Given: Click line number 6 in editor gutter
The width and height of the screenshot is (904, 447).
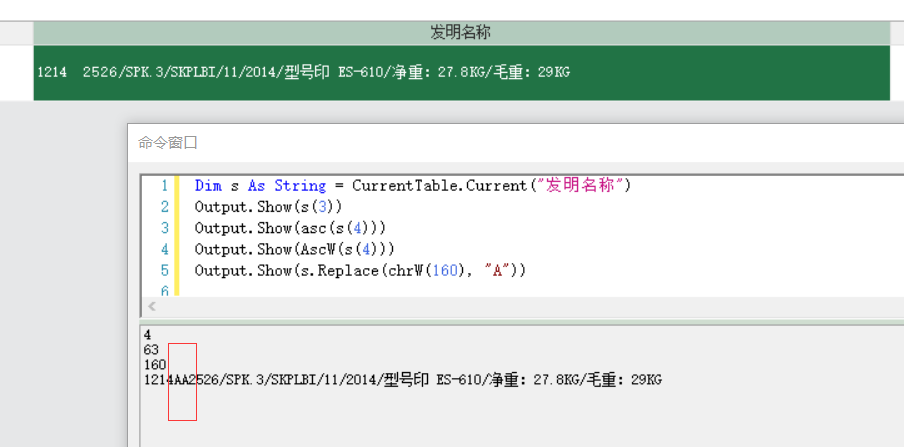Looking at the screenshot, I should (165, 291).
